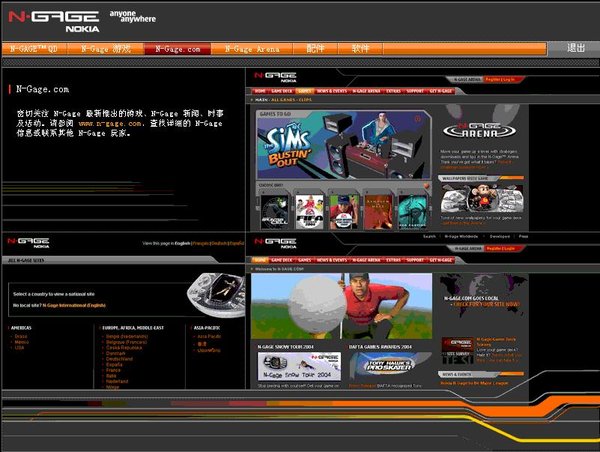Choose USA from the Americas country list
600x452 pixels.
tap(18, 349)
